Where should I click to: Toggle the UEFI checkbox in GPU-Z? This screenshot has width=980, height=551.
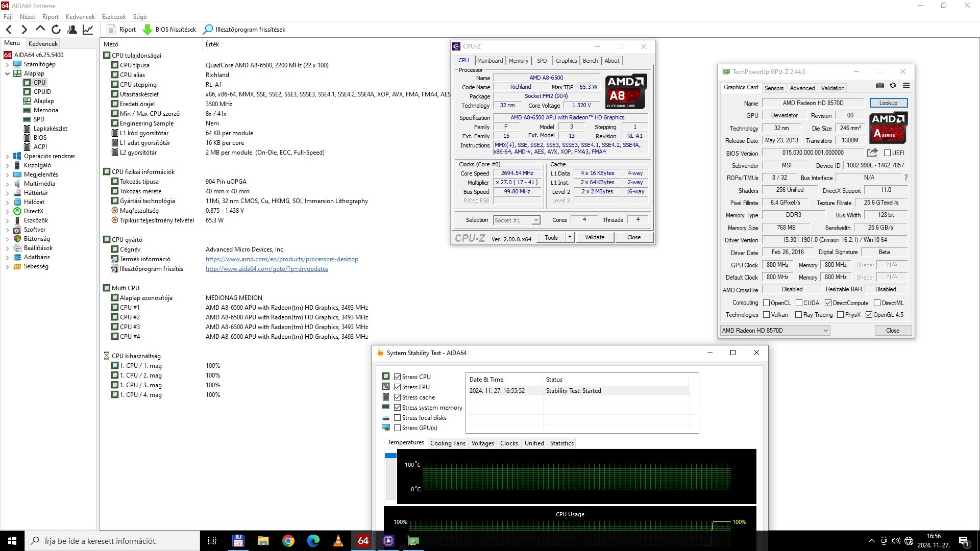click(887, 153)
